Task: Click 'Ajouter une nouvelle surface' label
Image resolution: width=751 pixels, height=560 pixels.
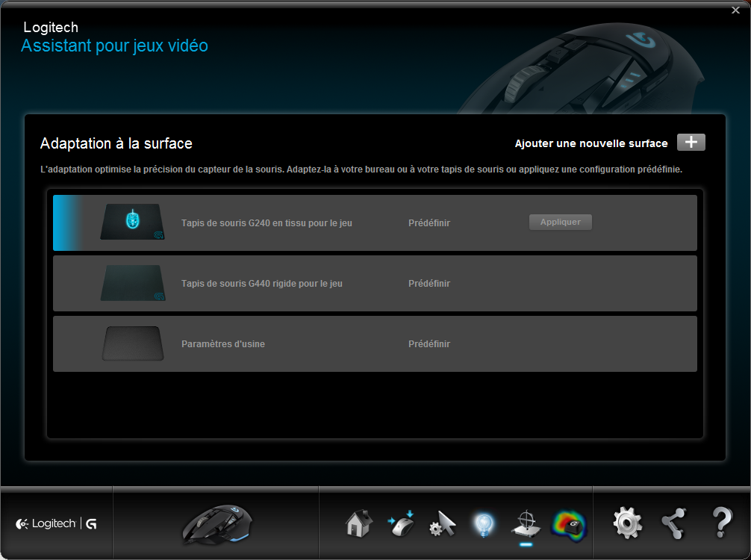Action: pyautogui.click(x=591, y=143)
